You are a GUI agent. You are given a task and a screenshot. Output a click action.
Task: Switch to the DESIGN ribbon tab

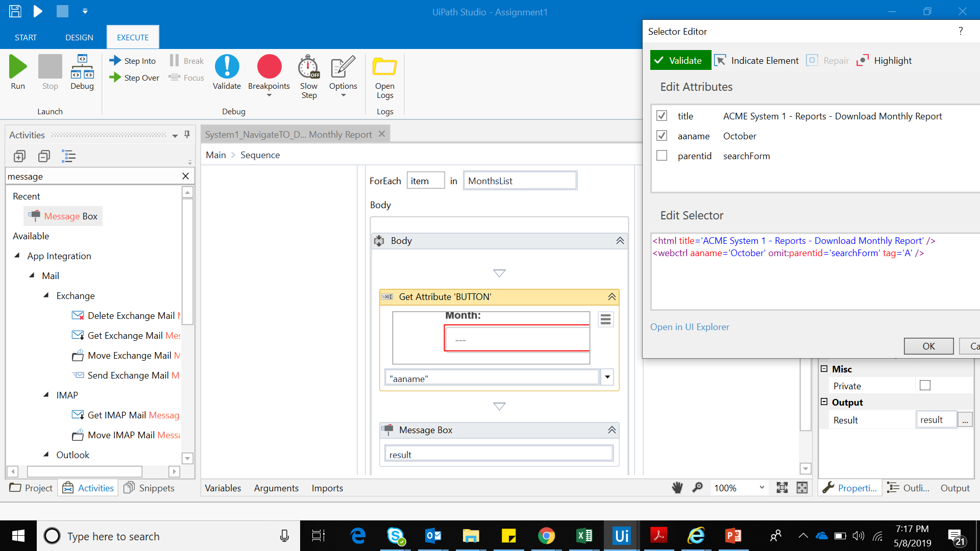pyautogui.click(x=79, y=37)
